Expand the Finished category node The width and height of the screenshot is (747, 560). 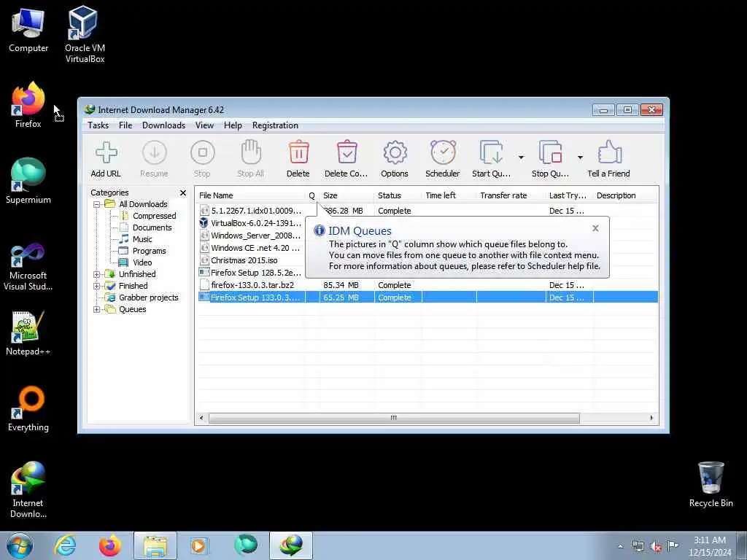coord(97,286)
